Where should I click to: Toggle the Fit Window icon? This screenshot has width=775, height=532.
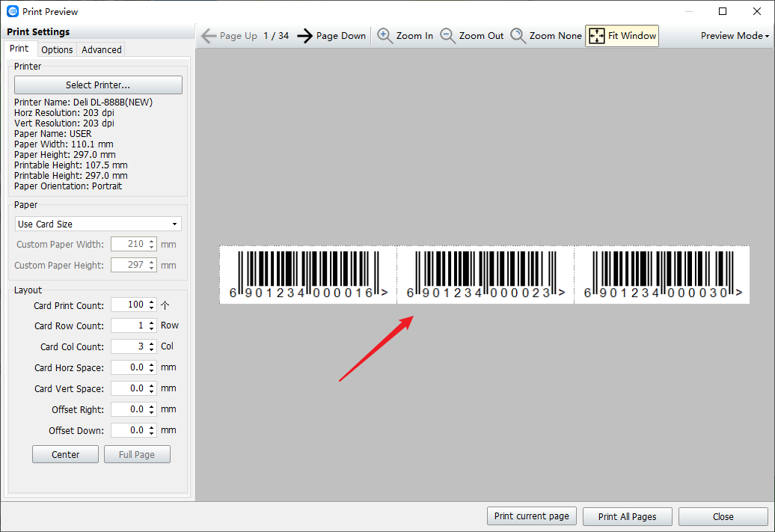[x=596, y=36]
